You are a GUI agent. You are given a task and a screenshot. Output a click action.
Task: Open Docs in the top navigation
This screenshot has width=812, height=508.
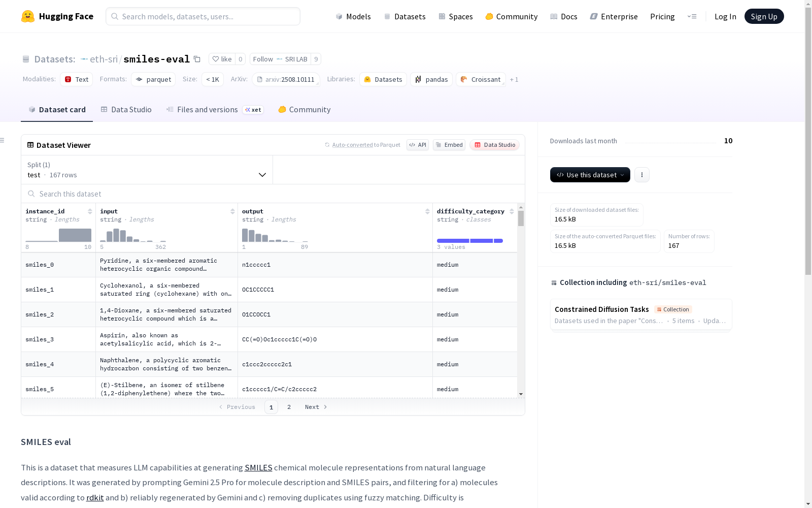[564, 16]
